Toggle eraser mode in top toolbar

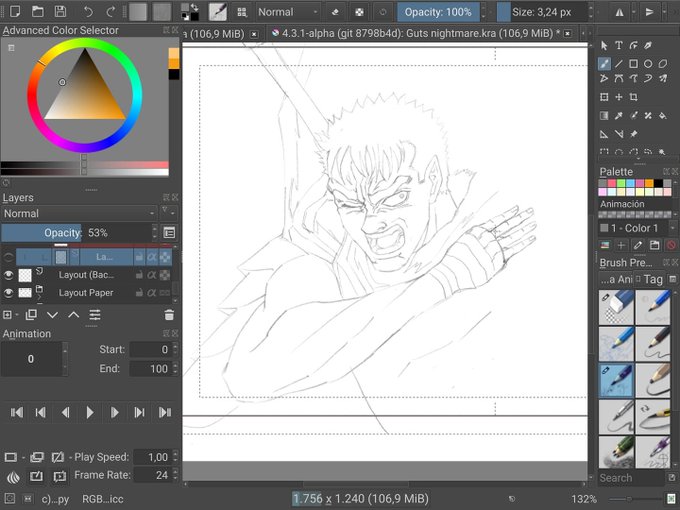[x=335, y=12]
